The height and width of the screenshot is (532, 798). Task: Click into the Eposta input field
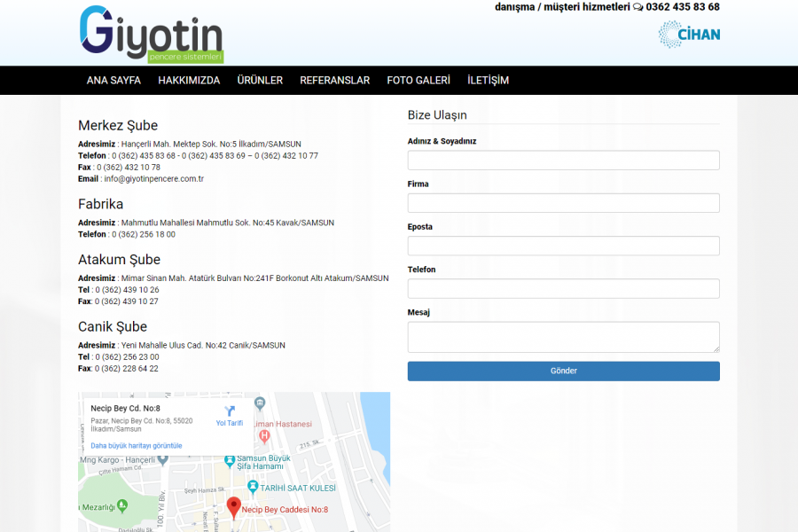pyautogui.click(x=563, y=246)
